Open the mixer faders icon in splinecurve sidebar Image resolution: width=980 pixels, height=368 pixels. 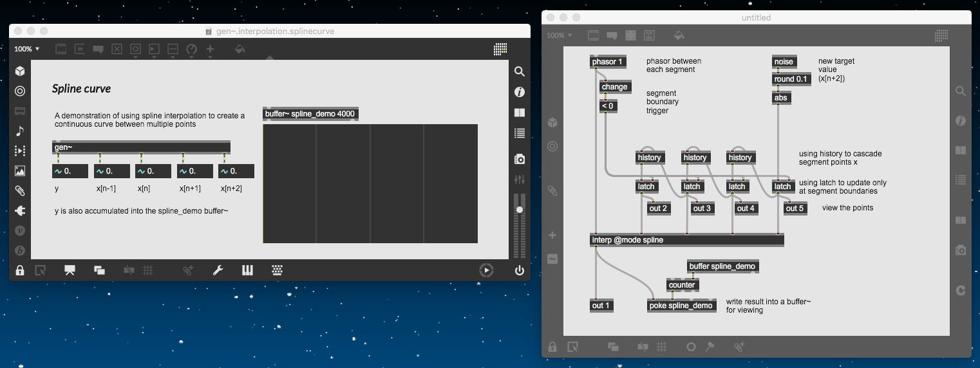[519, 179]
